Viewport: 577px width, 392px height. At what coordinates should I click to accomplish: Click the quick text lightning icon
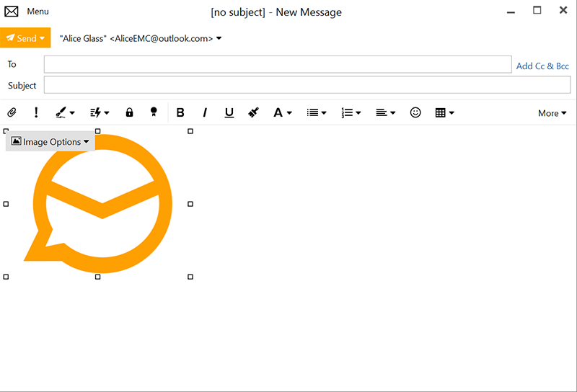pos(96,112)
